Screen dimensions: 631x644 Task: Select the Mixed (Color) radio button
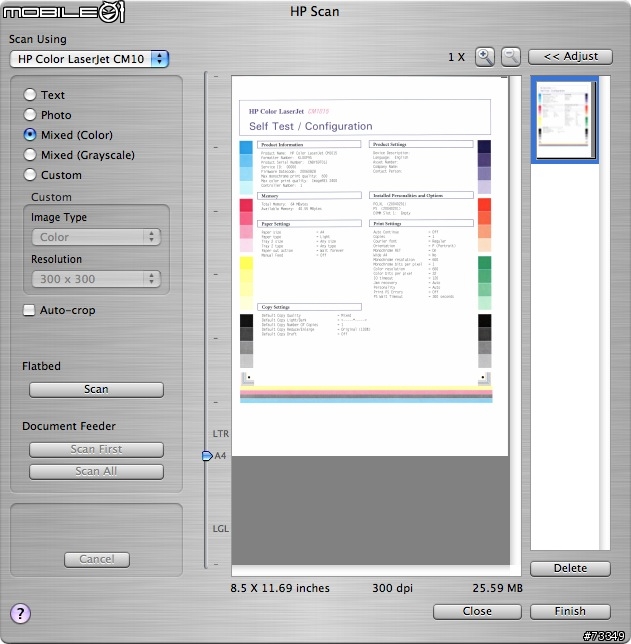(x=30, y=135)
